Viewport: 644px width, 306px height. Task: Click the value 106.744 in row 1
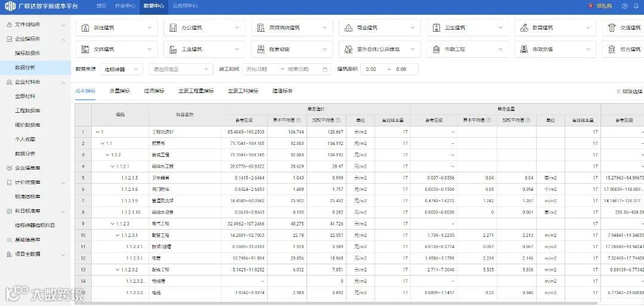(297, 132)
